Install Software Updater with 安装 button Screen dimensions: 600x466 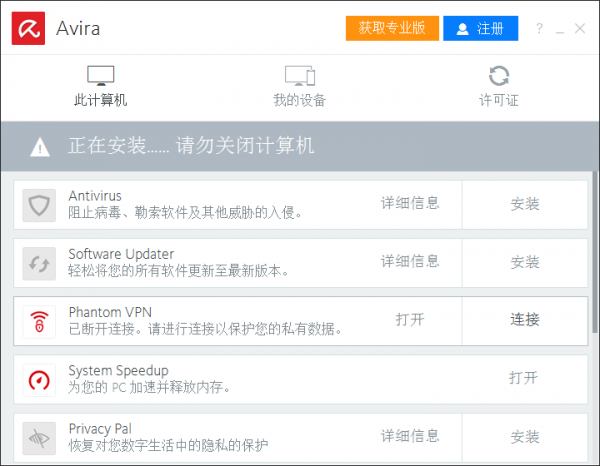tap(525, 263)
